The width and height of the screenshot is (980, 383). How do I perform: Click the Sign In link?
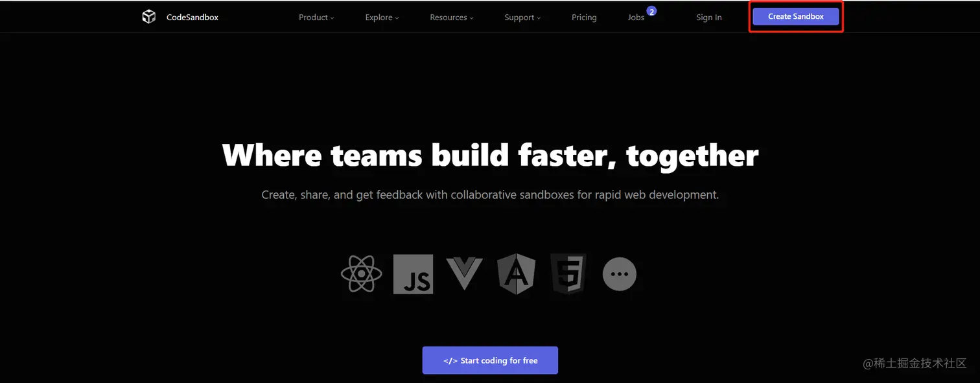tap(709, 17)
